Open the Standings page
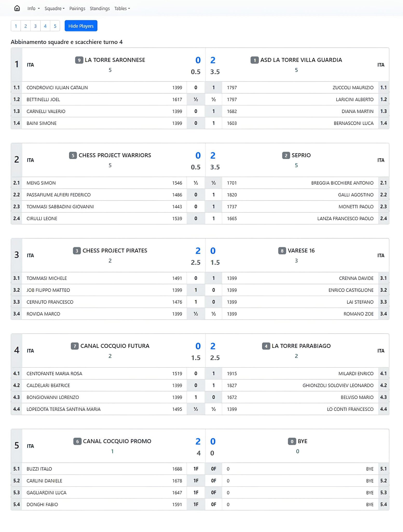 99,8
